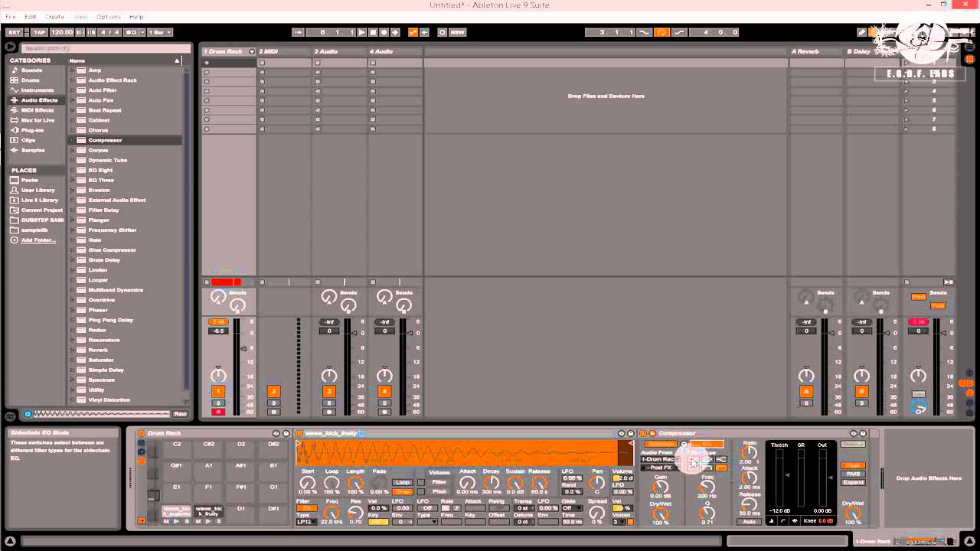Click the transport Play button

[x=362, y=32]
